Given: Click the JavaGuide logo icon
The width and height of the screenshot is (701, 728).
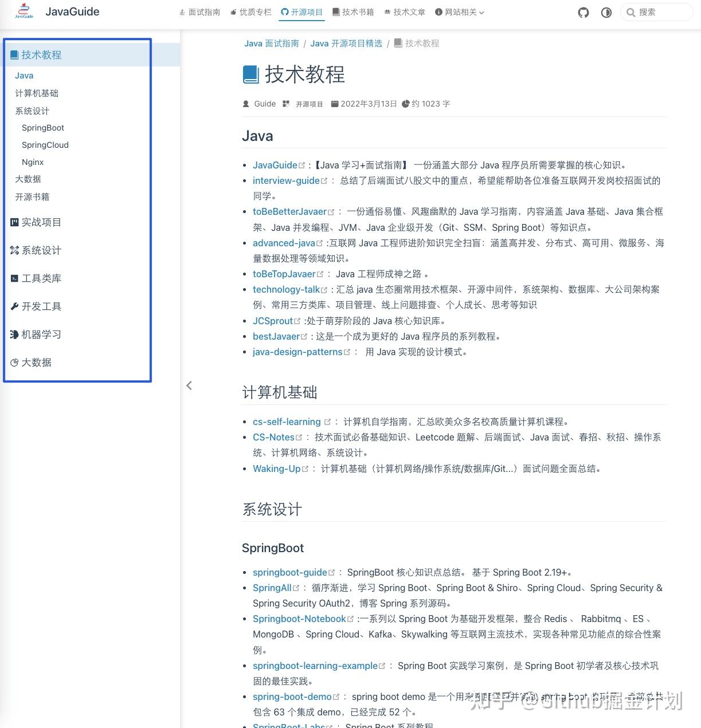Looking at the screenshot, I should (x=24, y=11).
